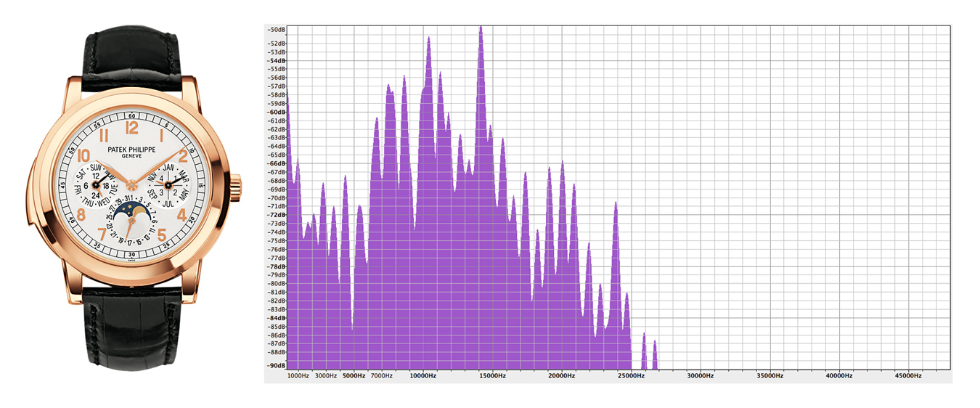
Task: Click the month sub-dial with JAN
Action: [168, 184]
